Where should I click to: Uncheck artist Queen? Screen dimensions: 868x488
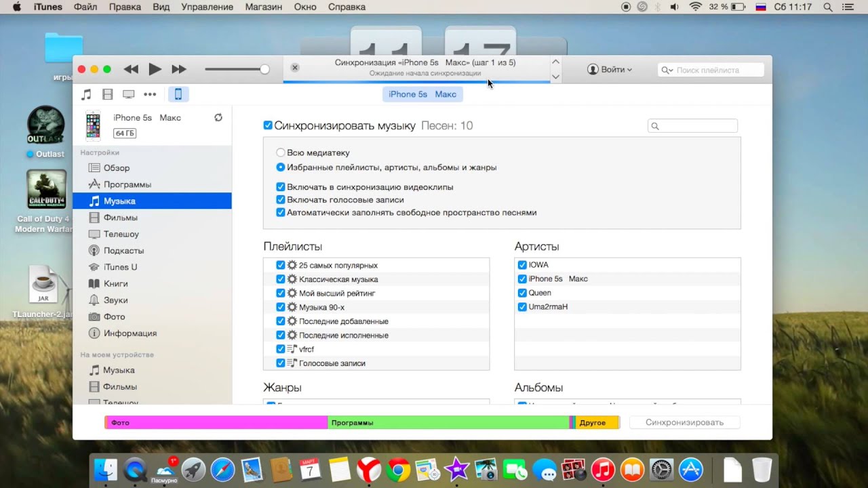tap(522, 293)
